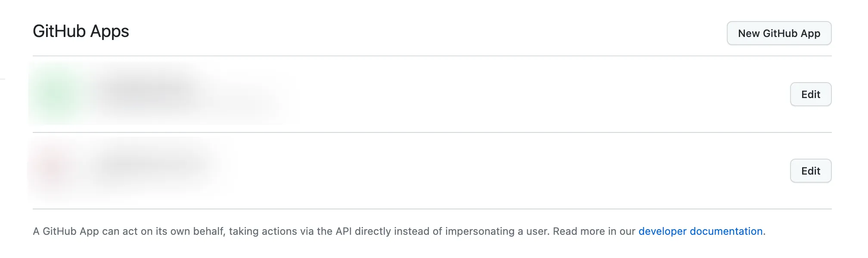
Task: Click the Edit button next to the red app
Action: [811, 171]
